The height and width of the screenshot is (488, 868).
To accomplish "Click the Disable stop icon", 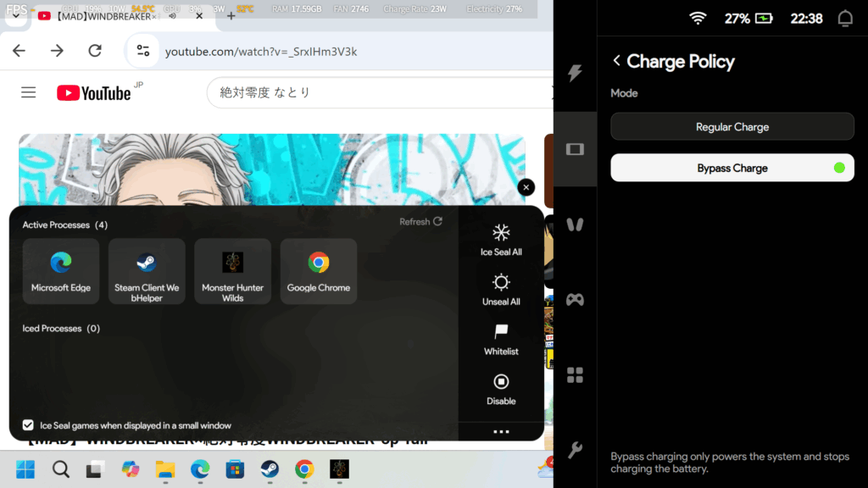I will click(501, 382).
